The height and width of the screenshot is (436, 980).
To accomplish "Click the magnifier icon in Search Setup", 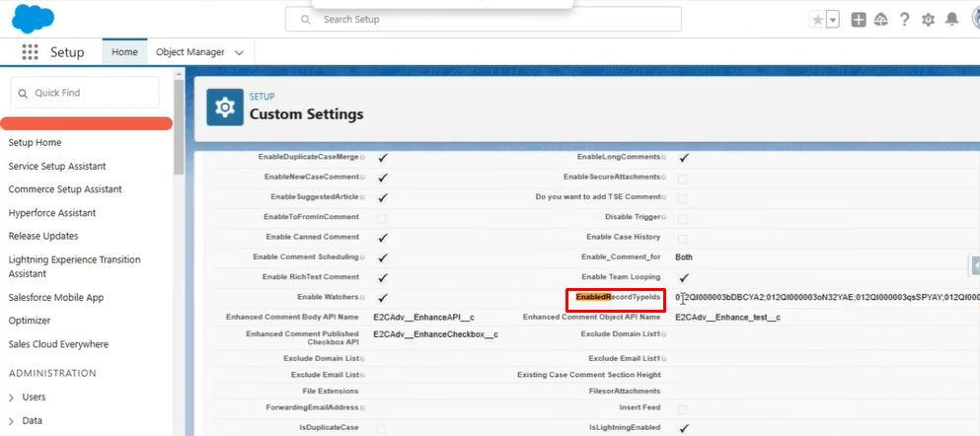I will point(306,20).
